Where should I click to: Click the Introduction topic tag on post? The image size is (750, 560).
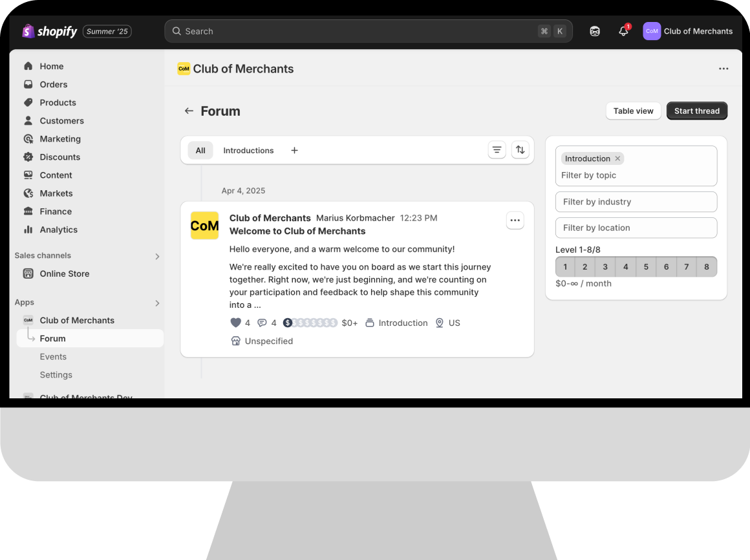point(396,323)
